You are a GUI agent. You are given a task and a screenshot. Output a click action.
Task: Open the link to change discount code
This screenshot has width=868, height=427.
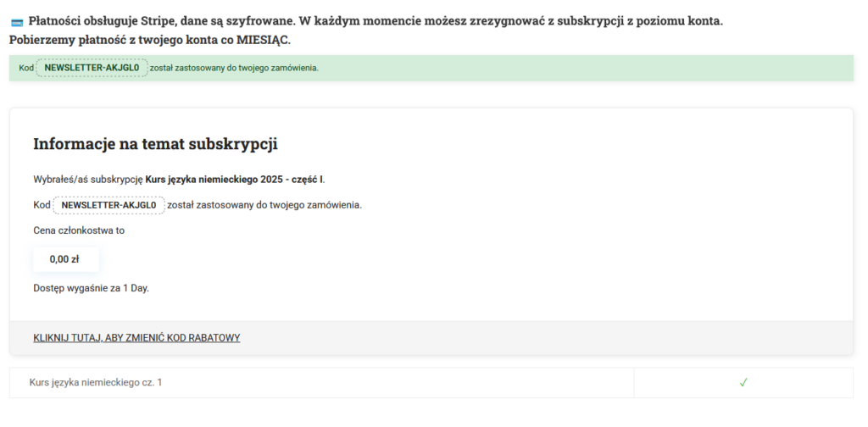coord(136,338)
